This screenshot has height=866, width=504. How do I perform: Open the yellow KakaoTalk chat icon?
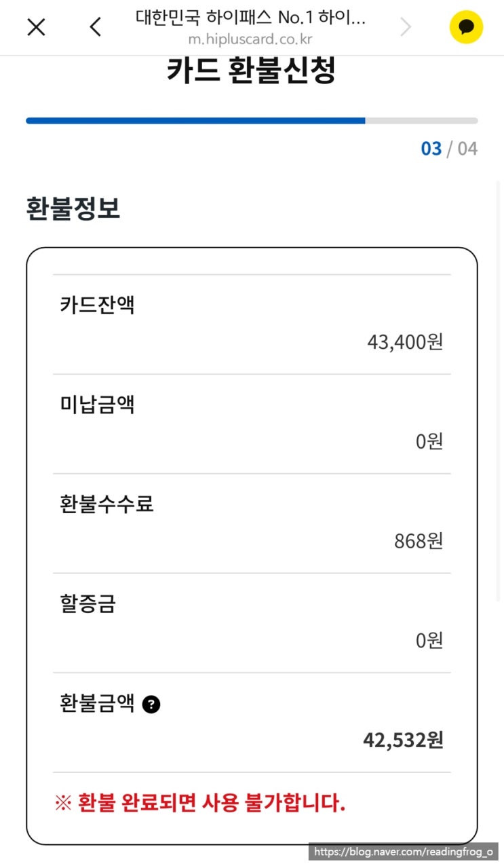(x=466, y=27)
